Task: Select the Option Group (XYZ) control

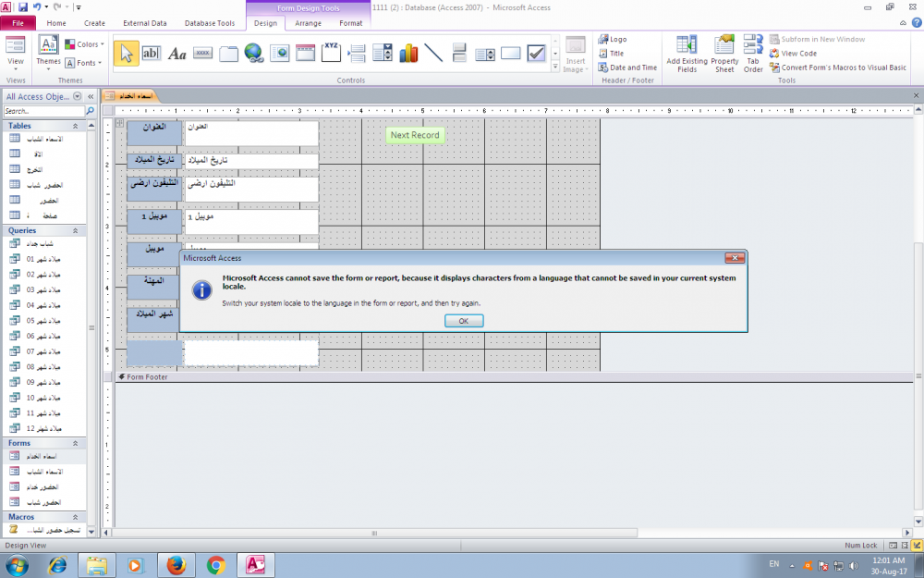Action: point(331,53)
